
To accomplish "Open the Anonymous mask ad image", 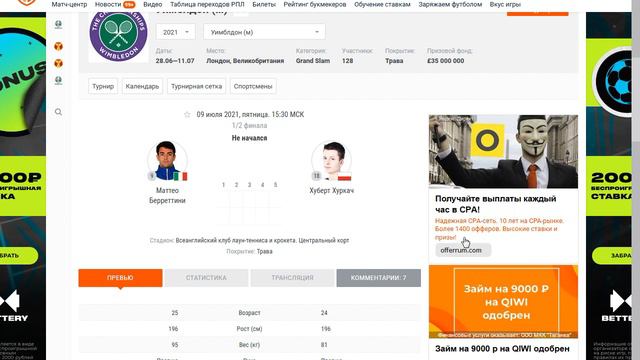I will click(x=503, y=151).
